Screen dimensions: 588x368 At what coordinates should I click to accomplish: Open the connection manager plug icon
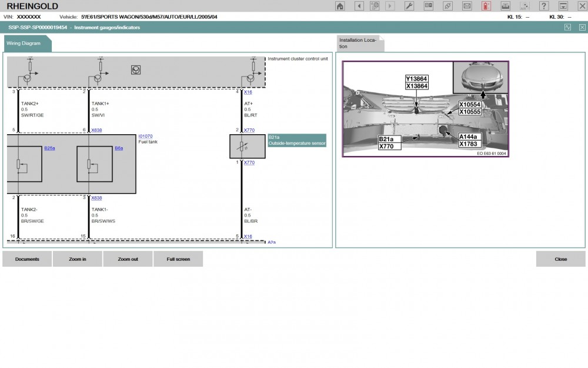coord(447,6)
